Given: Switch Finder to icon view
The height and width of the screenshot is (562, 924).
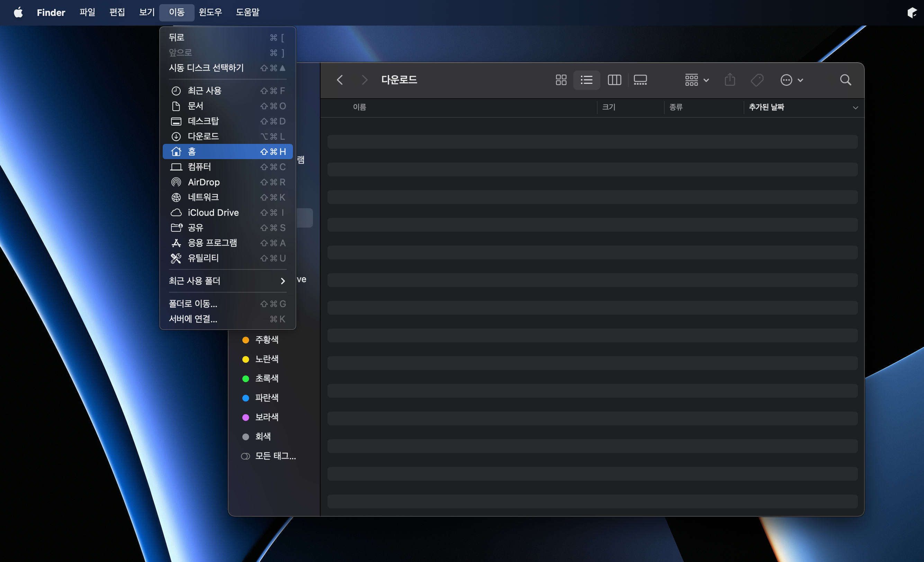Looking at the screenshot, I should [x=560, y=80].
